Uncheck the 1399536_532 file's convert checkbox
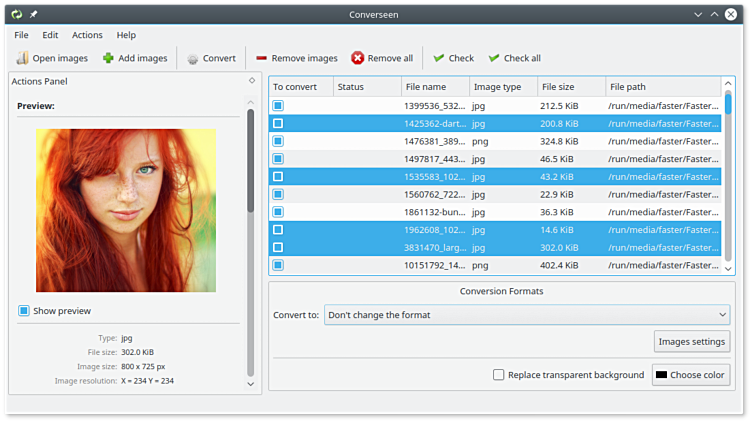This screenshot has width=752, height=423. point(278,105)
